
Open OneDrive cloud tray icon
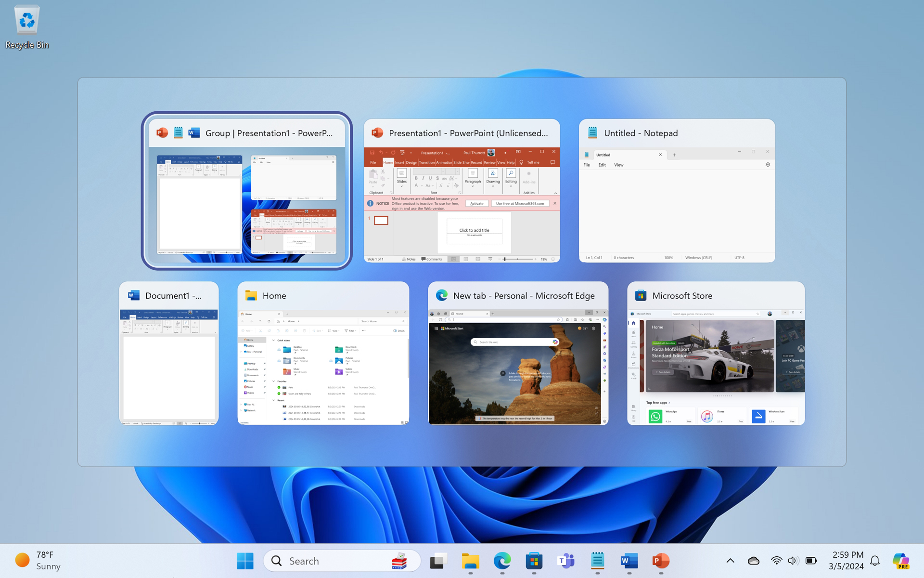point(753,561)
